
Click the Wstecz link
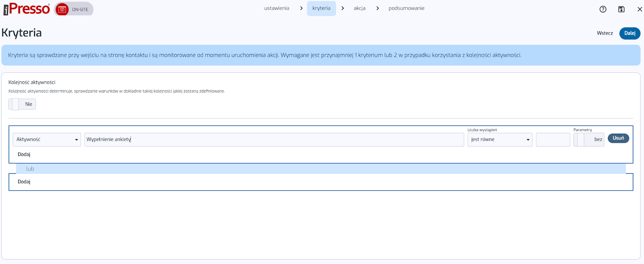pos(605,33)
